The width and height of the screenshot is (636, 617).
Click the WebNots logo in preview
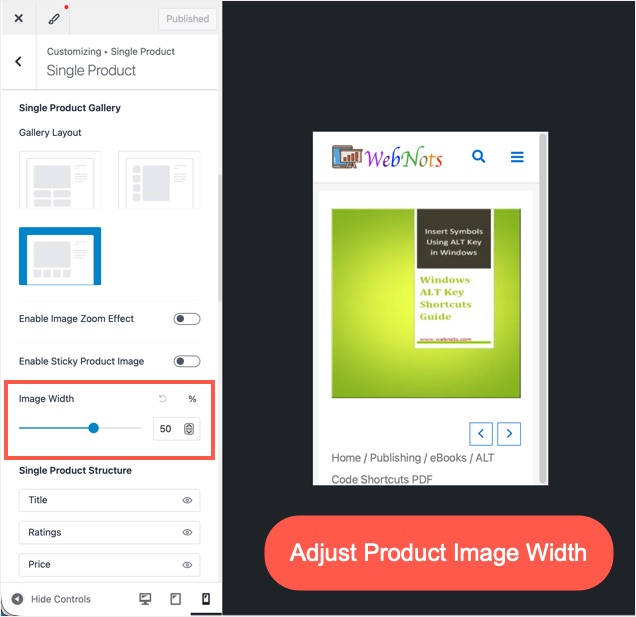(387, 157)
